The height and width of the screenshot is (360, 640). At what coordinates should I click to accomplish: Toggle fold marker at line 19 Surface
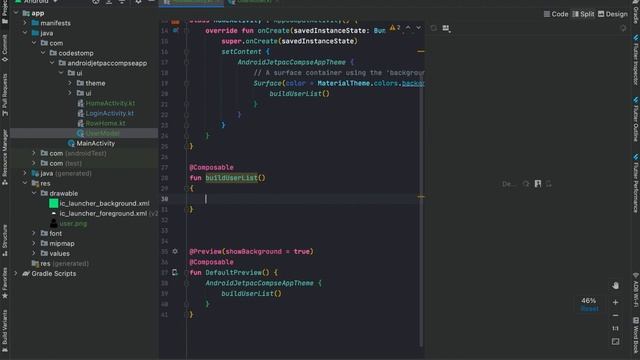click(x=187, y=83)
